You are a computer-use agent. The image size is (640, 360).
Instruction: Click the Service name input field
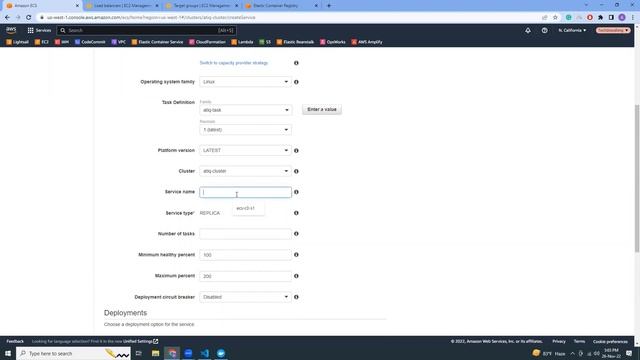coord(245,192)
